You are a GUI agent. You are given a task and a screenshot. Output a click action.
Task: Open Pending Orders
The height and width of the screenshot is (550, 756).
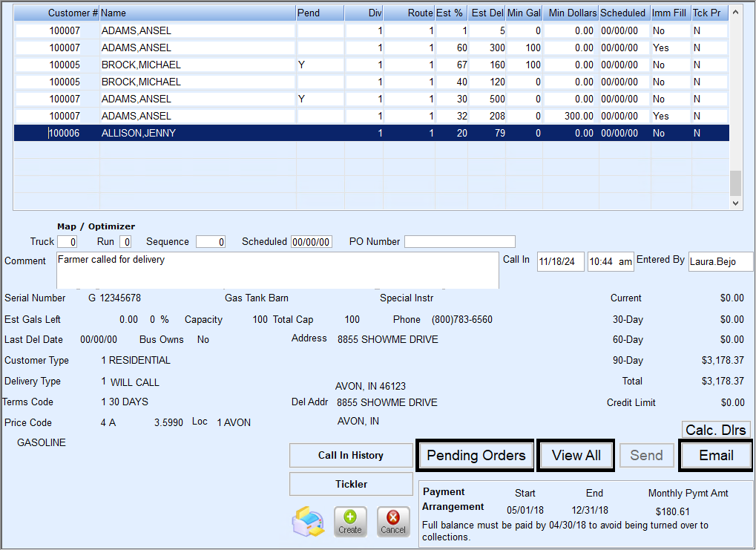[476, 456]
